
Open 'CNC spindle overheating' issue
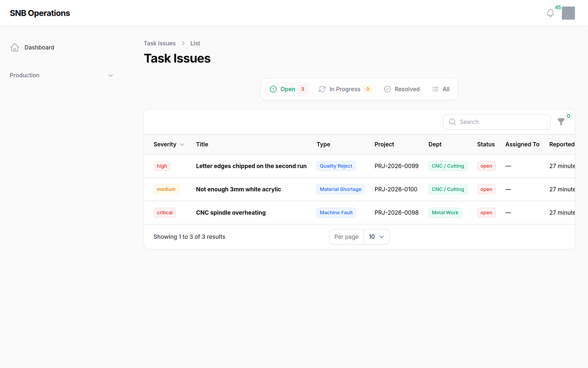click(x=231, y=213)
